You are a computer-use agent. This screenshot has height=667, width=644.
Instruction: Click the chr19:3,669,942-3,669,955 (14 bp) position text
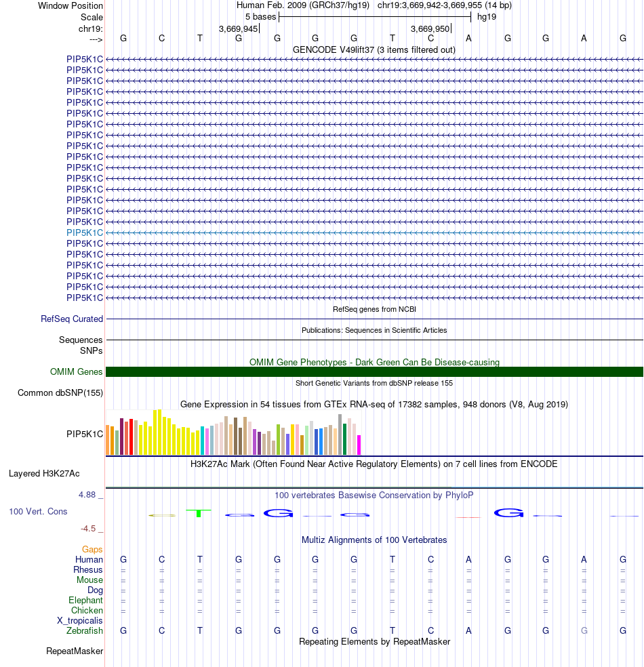click(x=445, y=5)
